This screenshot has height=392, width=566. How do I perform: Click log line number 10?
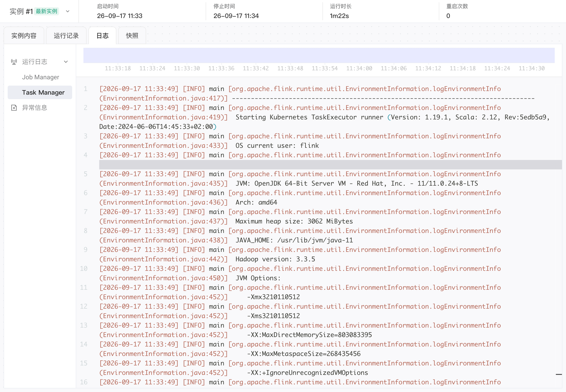pos(84,269)
